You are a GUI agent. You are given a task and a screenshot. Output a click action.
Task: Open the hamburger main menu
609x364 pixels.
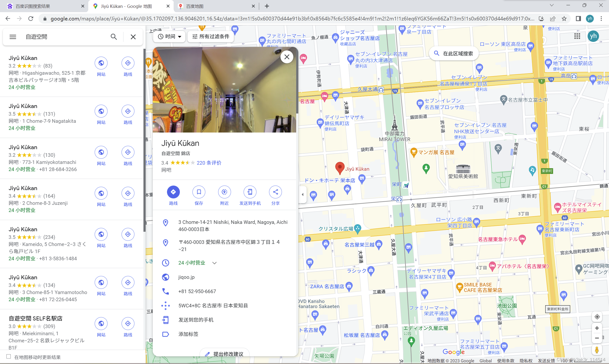13,37
